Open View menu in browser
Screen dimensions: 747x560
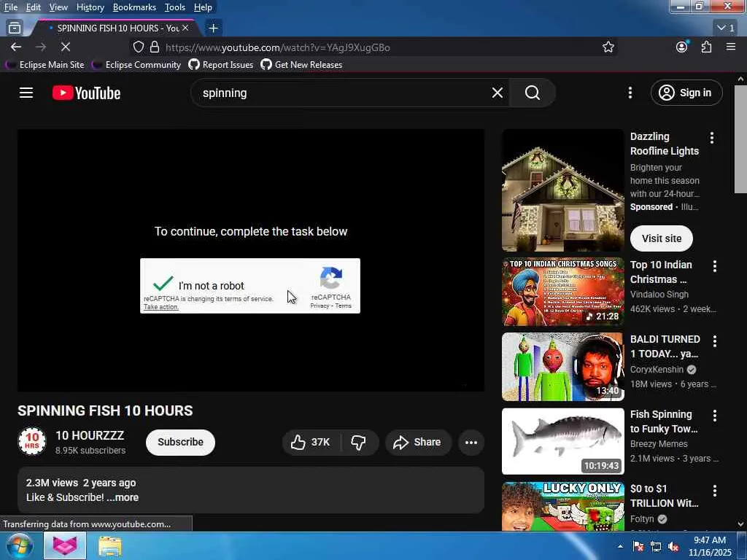(x=58, y=7)
